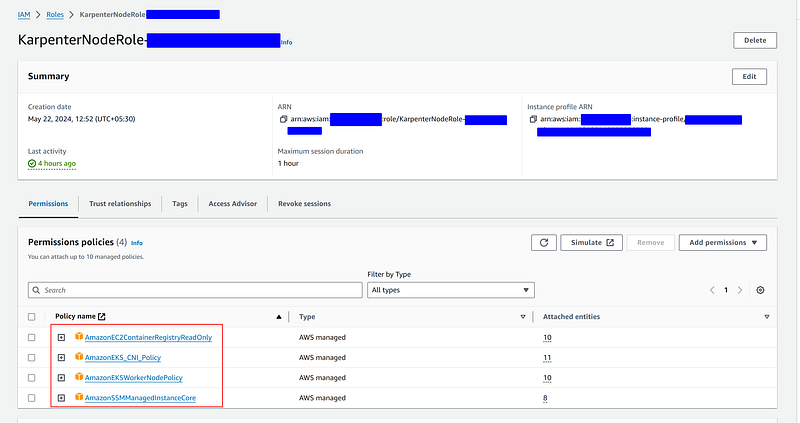Click the green last activity check icon

pyautogui.click(x=32, y=164)
